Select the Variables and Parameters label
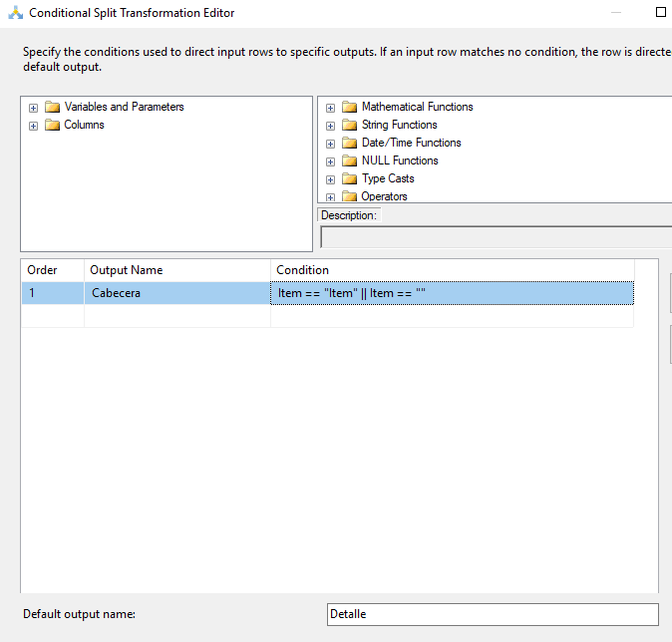Viewport: 672px width, 642px height. [x=125, y=107]
